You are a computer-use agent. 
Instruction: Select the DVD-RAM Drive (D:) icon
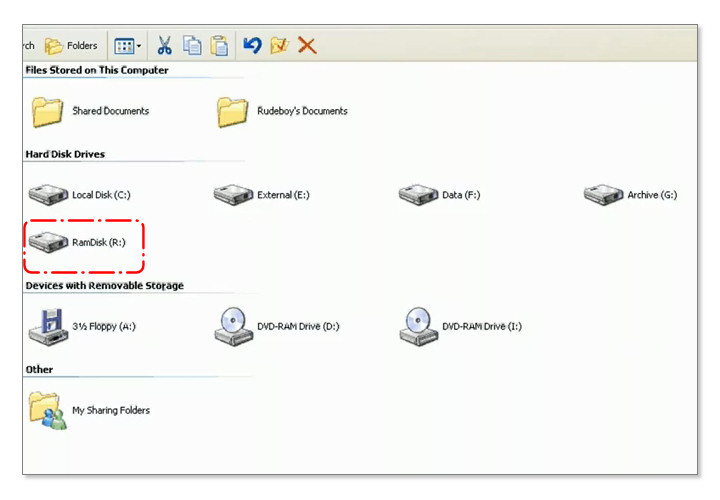[233, 326]
